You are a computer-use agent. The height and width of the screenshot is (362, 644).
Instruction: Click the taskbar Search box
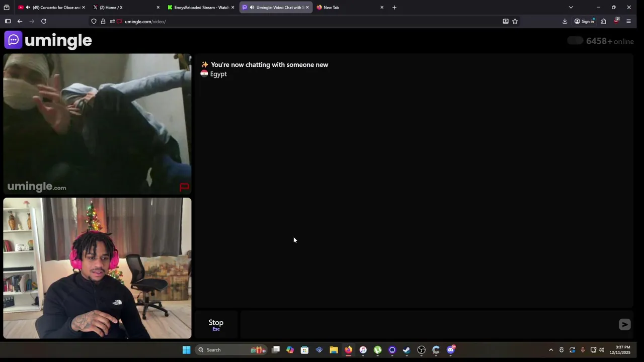231,350
